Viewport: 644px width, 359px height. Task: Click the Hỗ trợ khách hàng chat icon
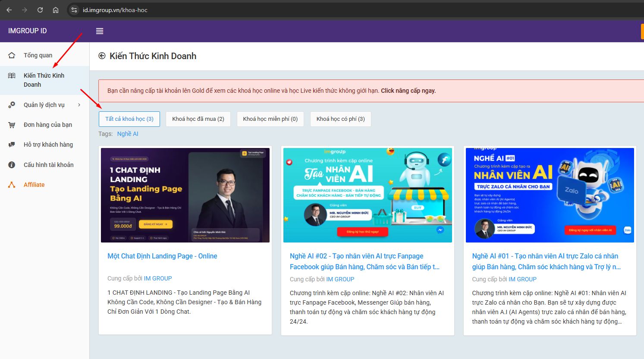point(12,145)
